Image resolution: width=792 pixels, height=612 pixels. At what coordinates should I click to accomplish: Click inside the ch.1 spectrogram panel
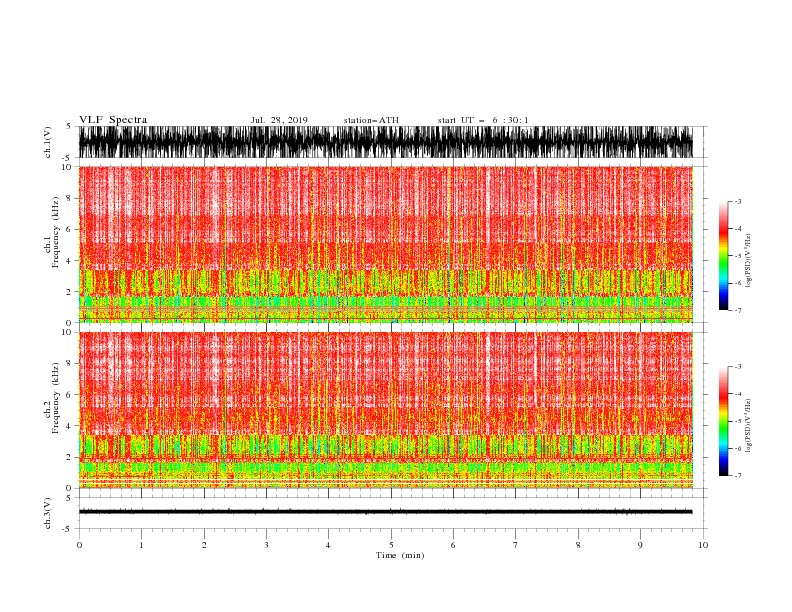pos(385,244)
